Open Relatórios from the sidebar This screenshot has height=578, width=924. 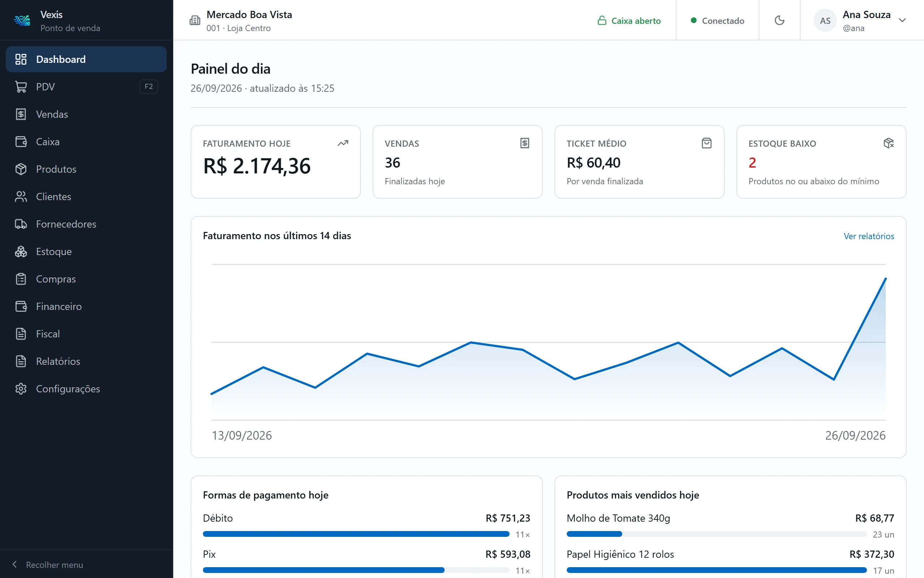[86, 361]
